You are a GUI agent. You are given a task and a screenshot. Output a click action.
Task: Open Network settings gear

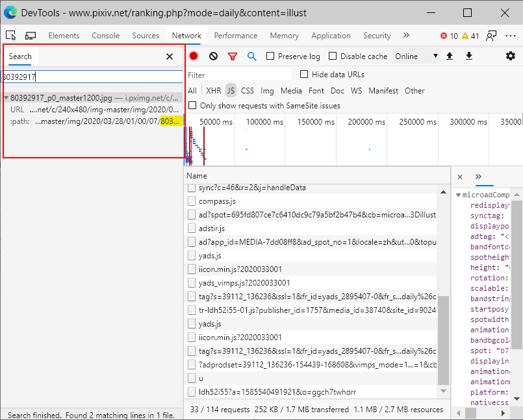(510, 56)
